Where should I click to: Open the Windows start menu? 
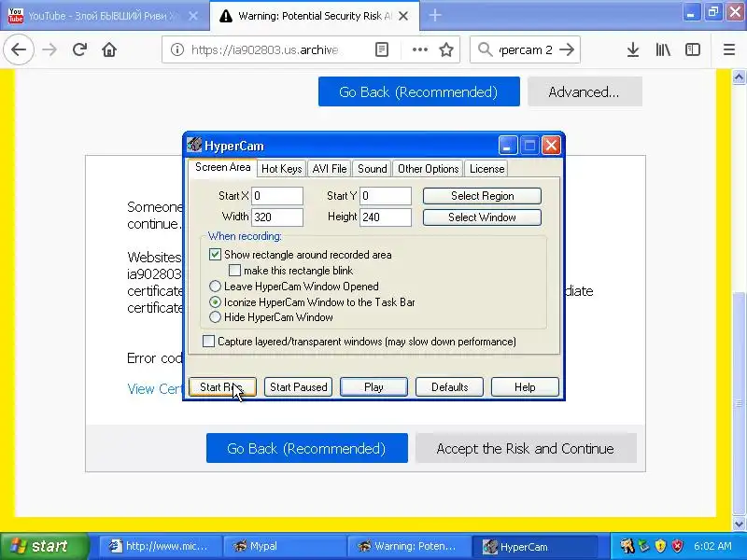click(45, 546)
